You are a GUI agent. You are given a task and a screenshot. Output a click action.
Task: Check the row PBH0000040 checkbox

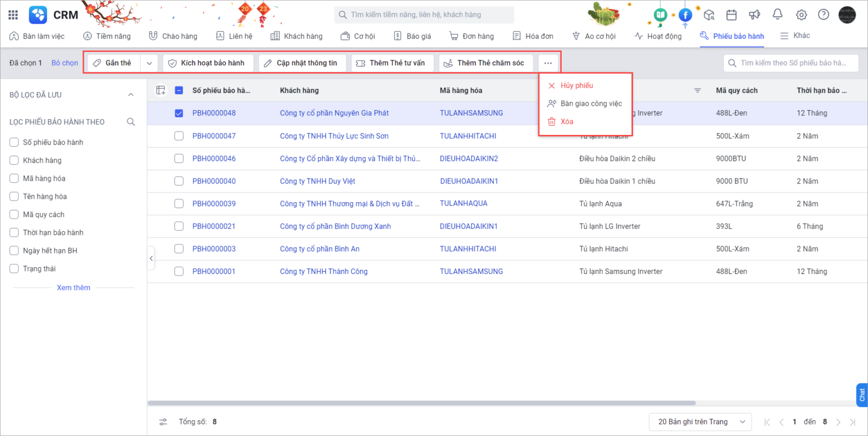pyautogui.click(x=179, y=181)
